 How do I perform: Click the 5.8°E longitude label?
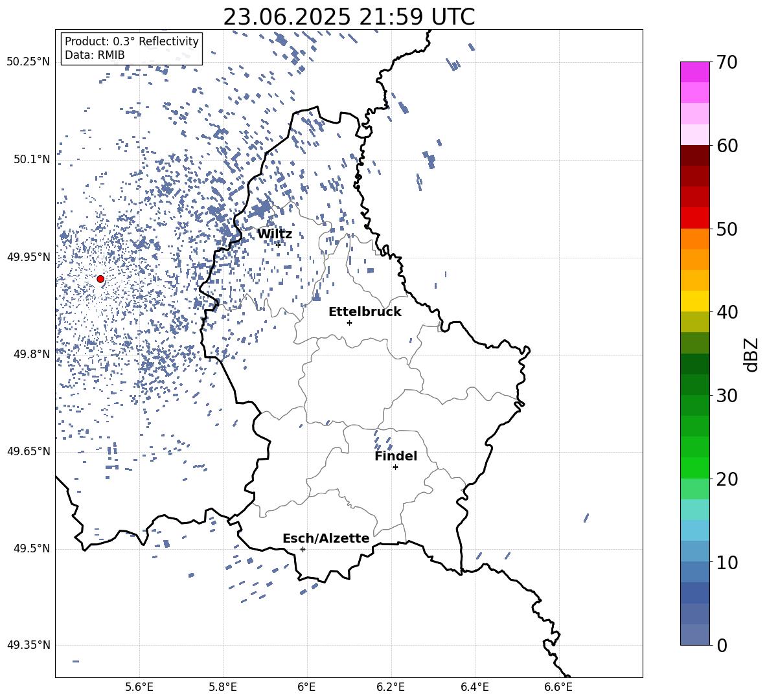(223, 687)
